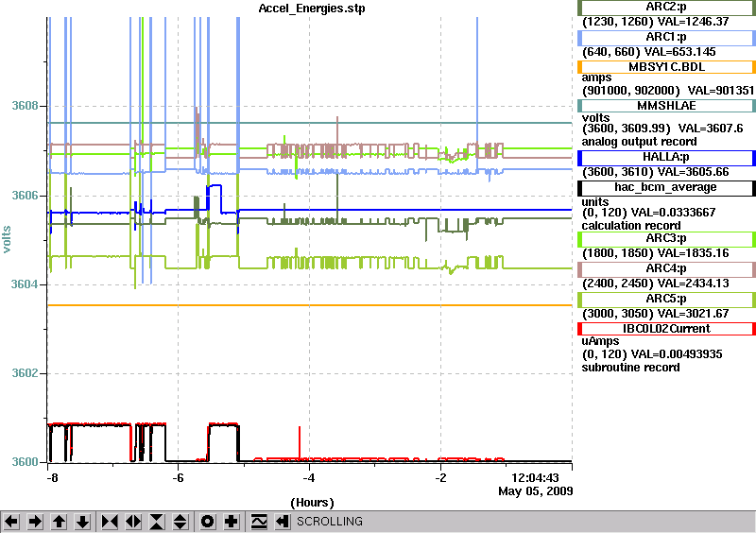Click the SCROLLING status label

(329, 522)
